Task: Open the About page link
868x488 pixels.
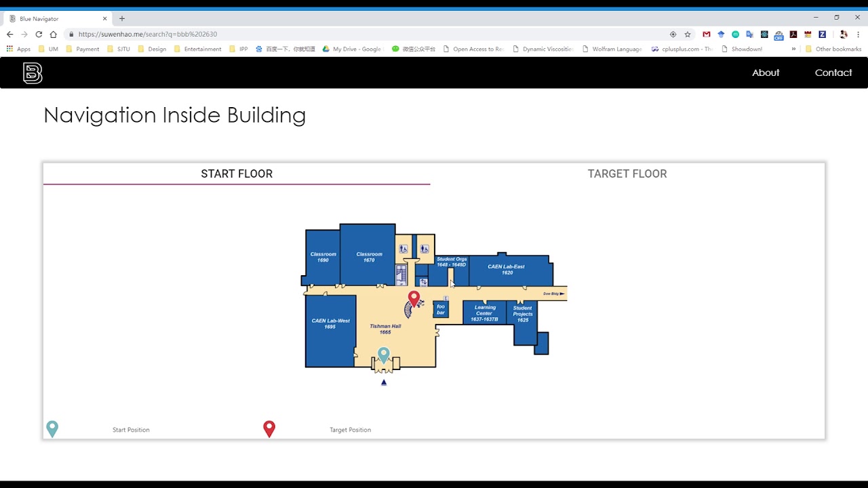Action: pos(766,73)
